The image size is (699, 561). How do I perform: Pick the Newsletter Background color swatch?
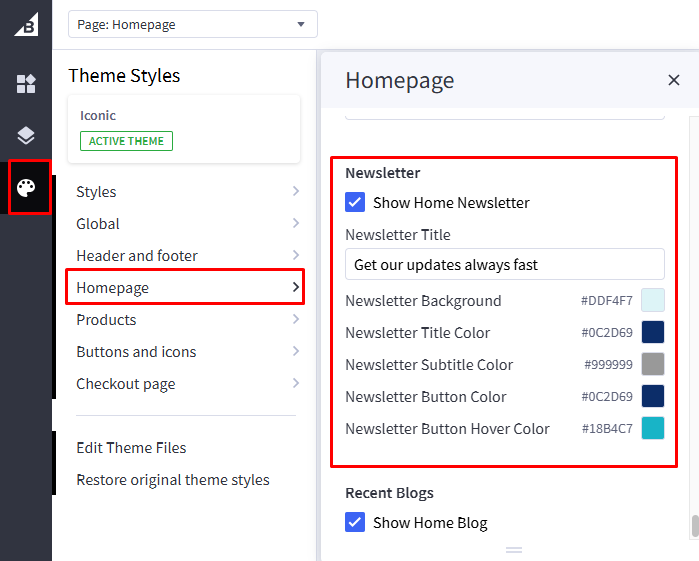tap(653, 300)
